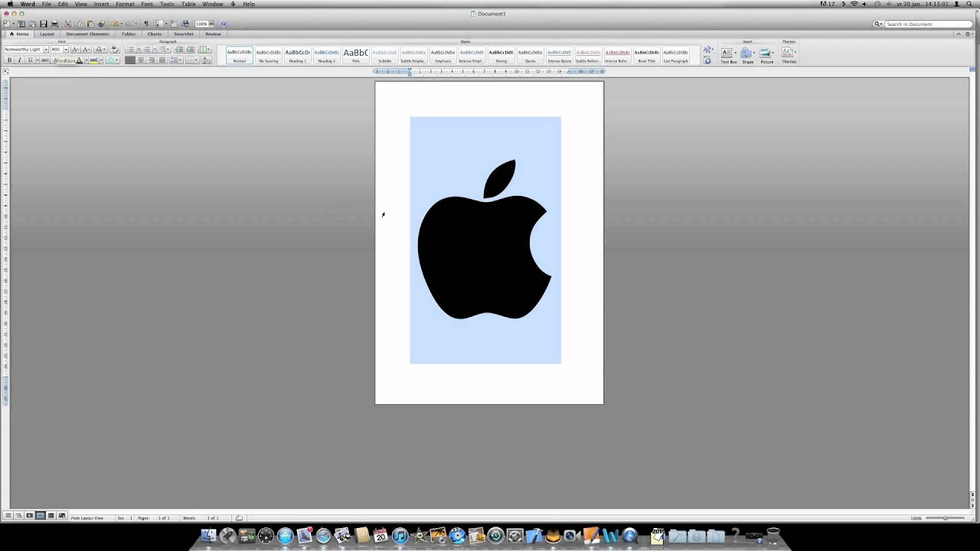The height and width of the screenshot is (551, 980).
Task: Open the font size dropdown showing 400
Action: [66, 49]
